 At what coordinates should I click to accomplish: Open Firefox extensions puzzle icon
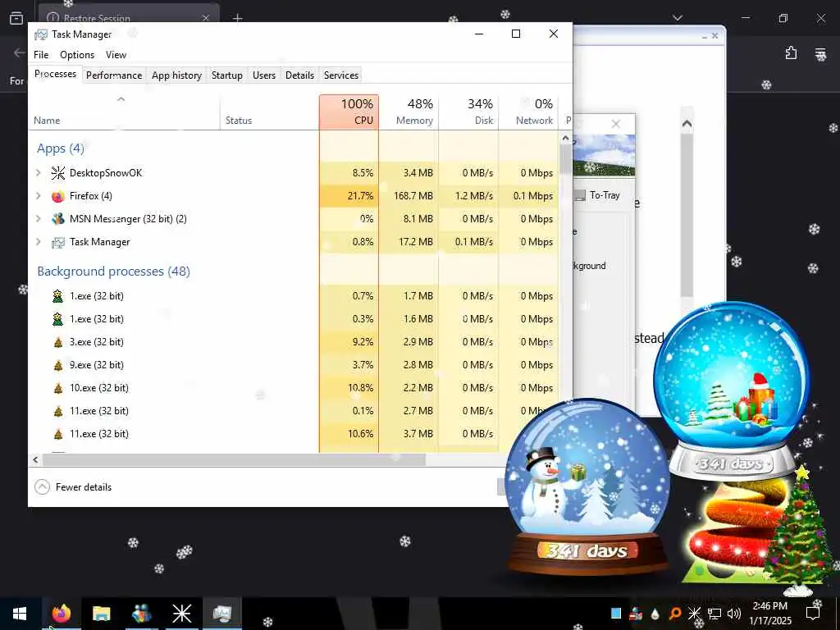pos(791,53)
